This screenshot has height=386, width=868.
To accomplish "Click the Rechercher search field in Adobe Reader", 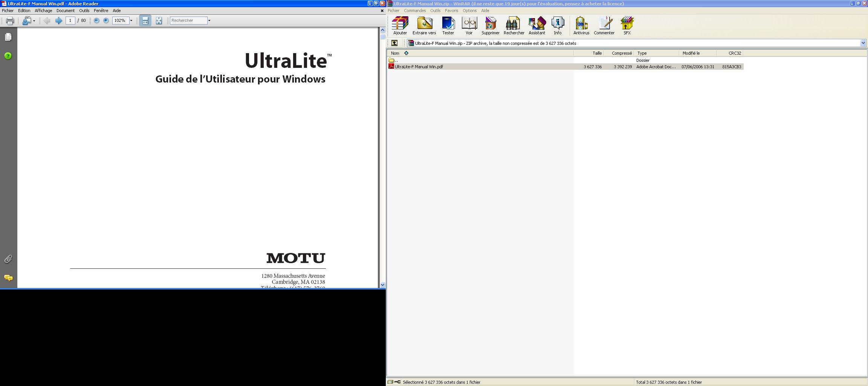I will 188,21.
